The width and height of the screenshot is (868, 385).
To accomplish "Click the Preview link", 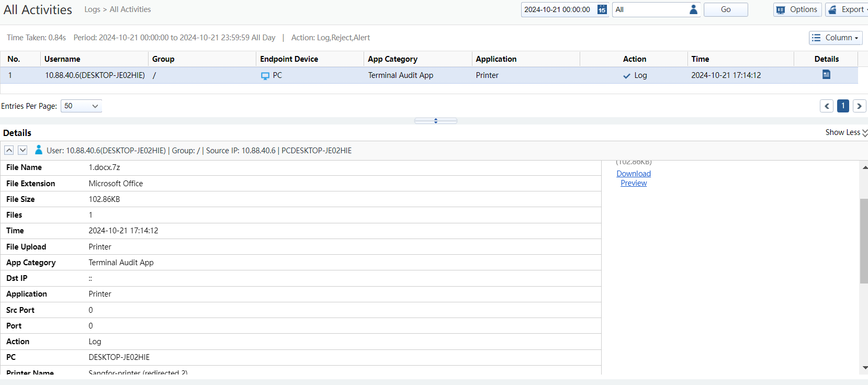I will [x=634, y=183].
